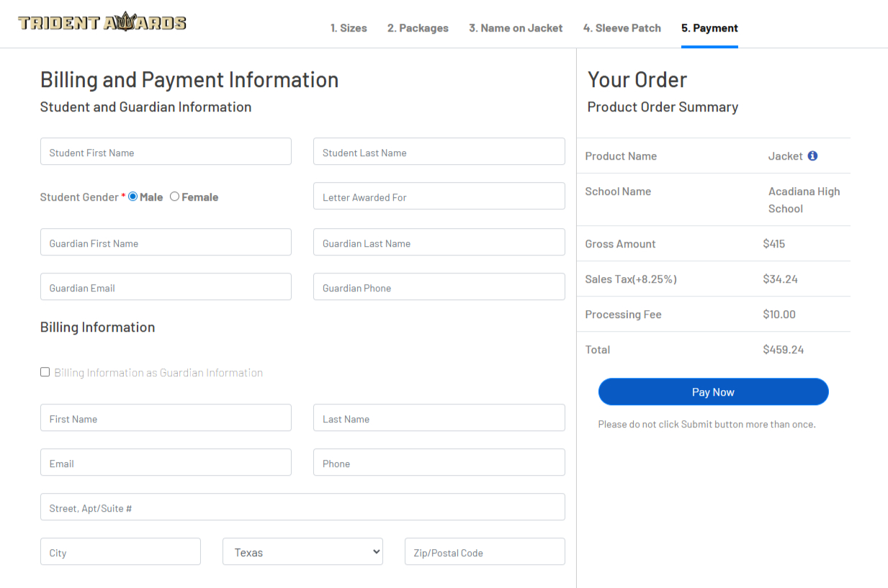Open the 4. Sleeve Patch step
Viewport: 888px width, 588px height.
coord(622,28)
